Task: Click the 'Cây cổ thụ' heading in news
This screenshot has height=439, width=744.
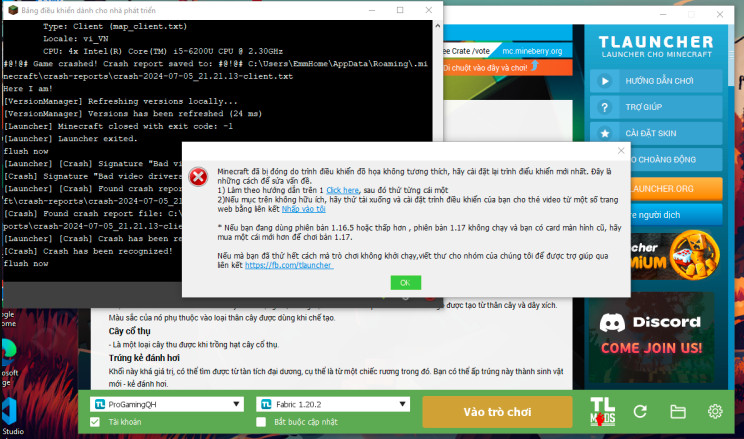Action: point(130,331)
